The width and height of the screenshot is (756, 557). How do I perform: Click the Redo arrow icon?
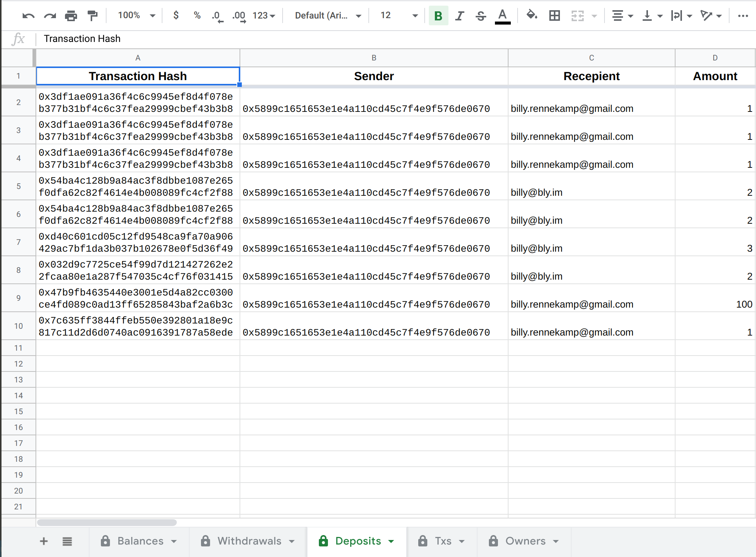pyautogui.click(x=50, y=15)
